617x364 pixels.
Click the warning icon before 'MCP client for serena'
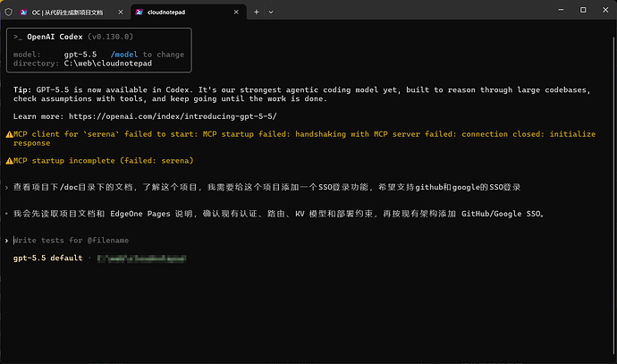9,134
